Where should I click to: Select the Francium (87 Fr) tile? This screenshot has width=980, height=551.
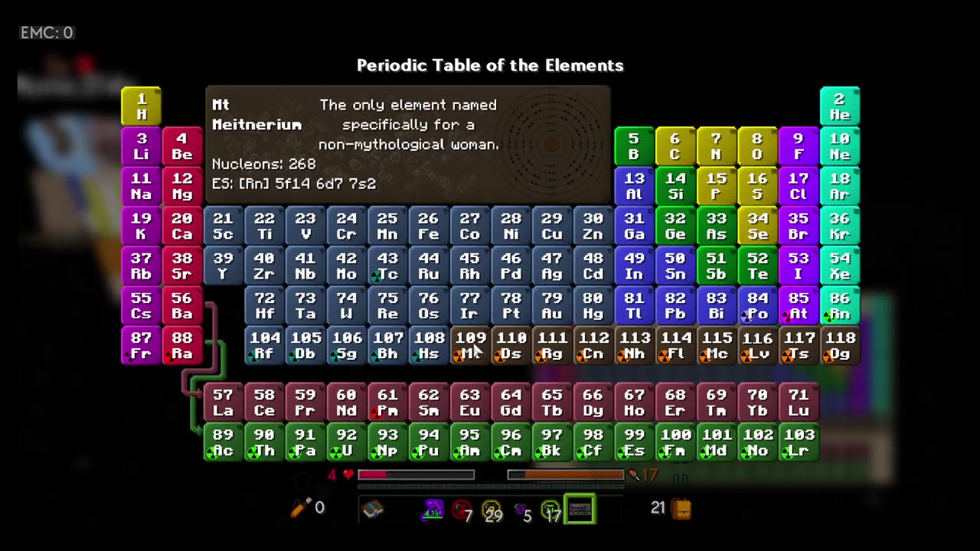(142, 345)
